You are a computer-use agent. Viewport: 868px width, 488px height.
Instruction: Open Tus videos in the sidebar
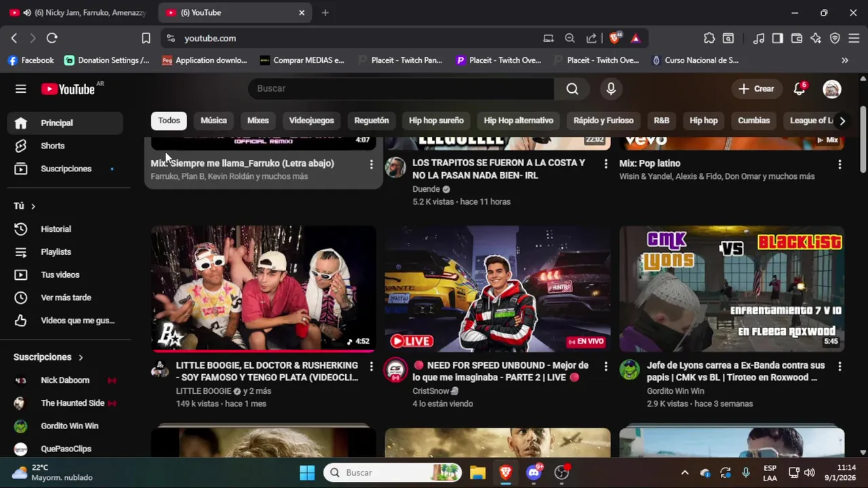[x=66, y=274]
